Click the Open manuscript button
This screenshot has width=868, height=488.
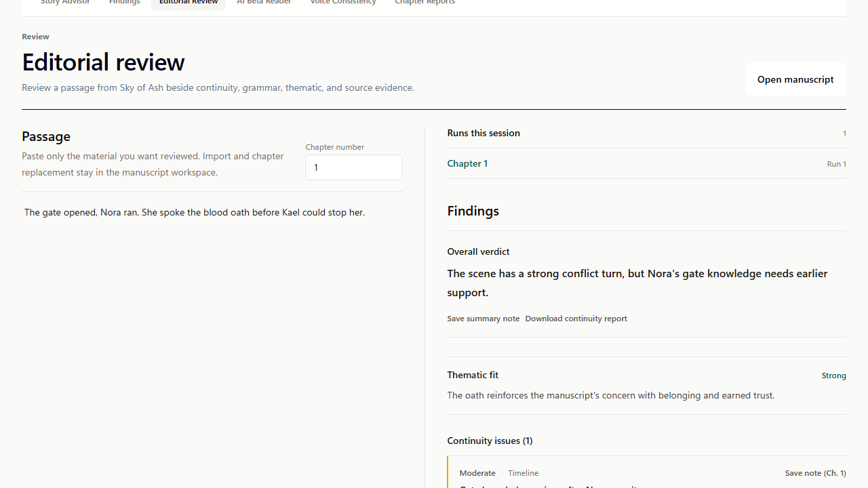[x=795, y=79]
